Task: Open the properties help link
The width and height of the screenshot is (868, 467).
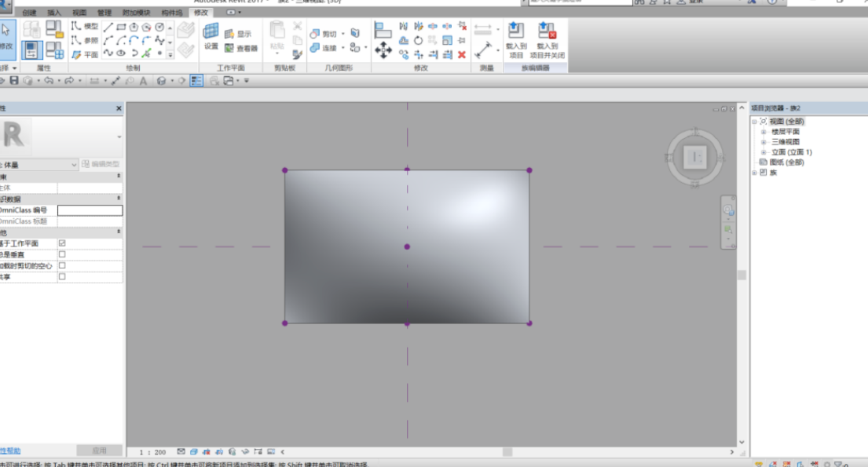Action: pyautogui.click(x=10, y=451)
